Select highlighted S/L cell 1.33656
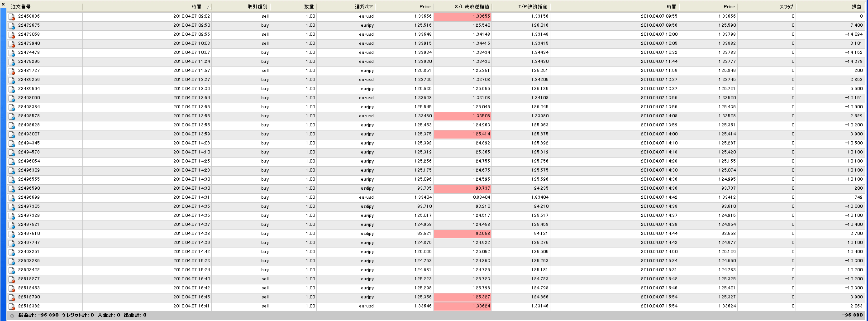This screenshot has height=321, width=868. [463, 16]
